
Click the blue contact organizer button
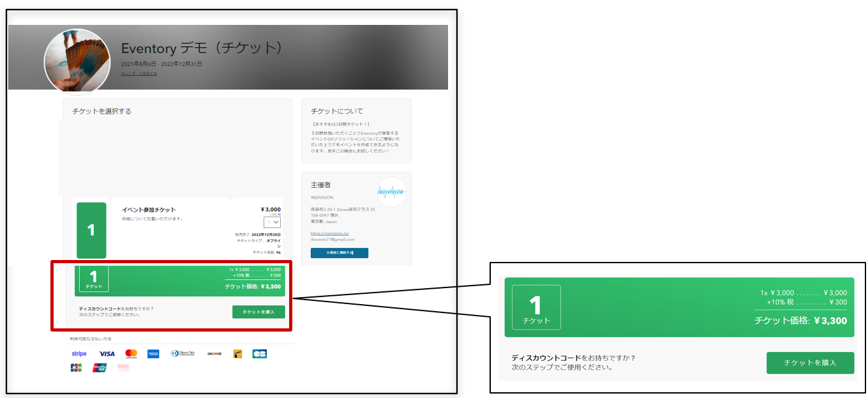pyautogui.click(x=340, y=253)
